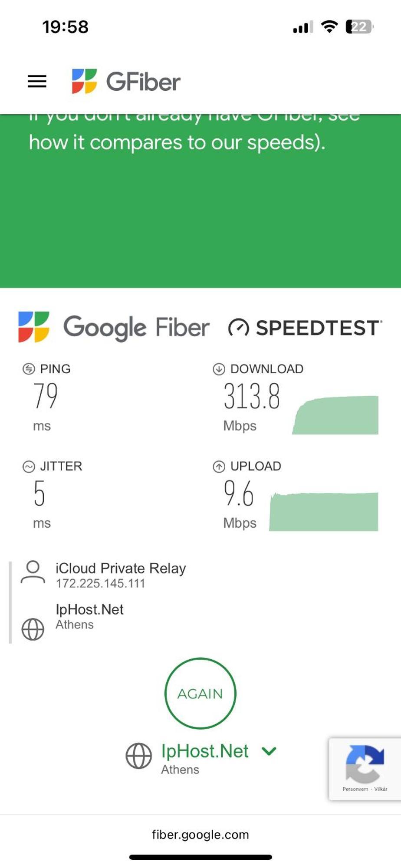Select the green IpHost.Net server name
Image resolution: width=401 pixels, height=868 pixels.
tap(205, 751)
